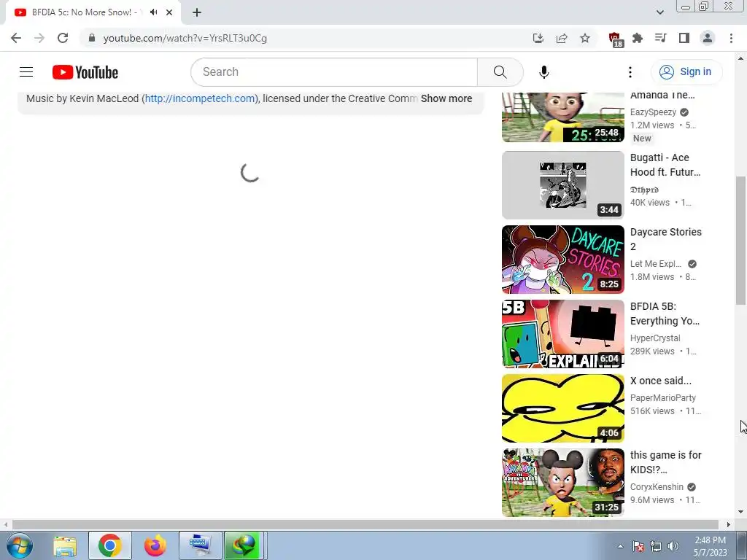Focus the YouTube Search field
Screen dimensions: 747x560
334,72
